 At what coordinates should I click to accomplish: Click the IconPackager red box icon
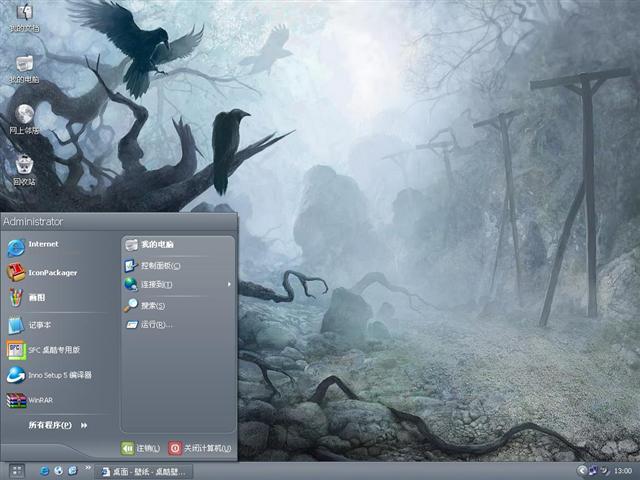(x=16, y=272)
